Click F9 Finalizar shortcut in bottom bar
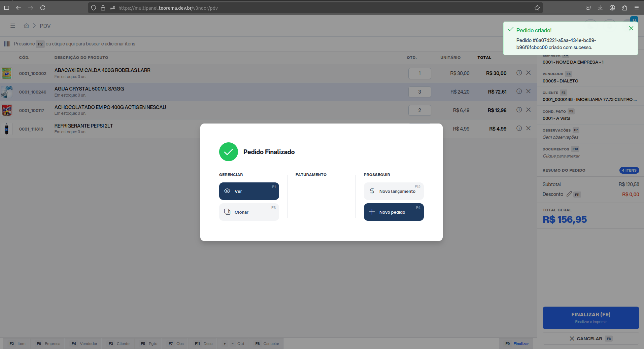 pyautogui.click(x=517, y=344)
